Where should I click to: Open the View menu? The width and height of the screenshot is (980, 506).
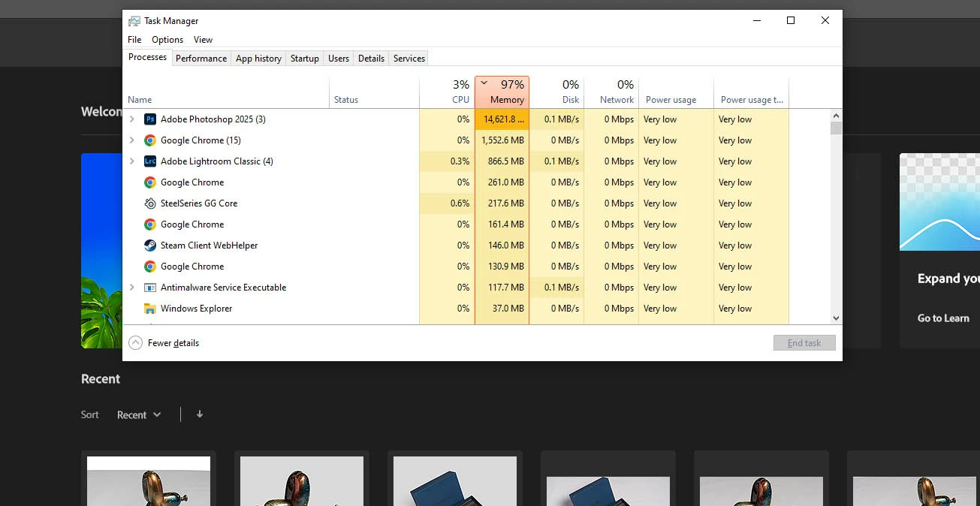(203, 40)
